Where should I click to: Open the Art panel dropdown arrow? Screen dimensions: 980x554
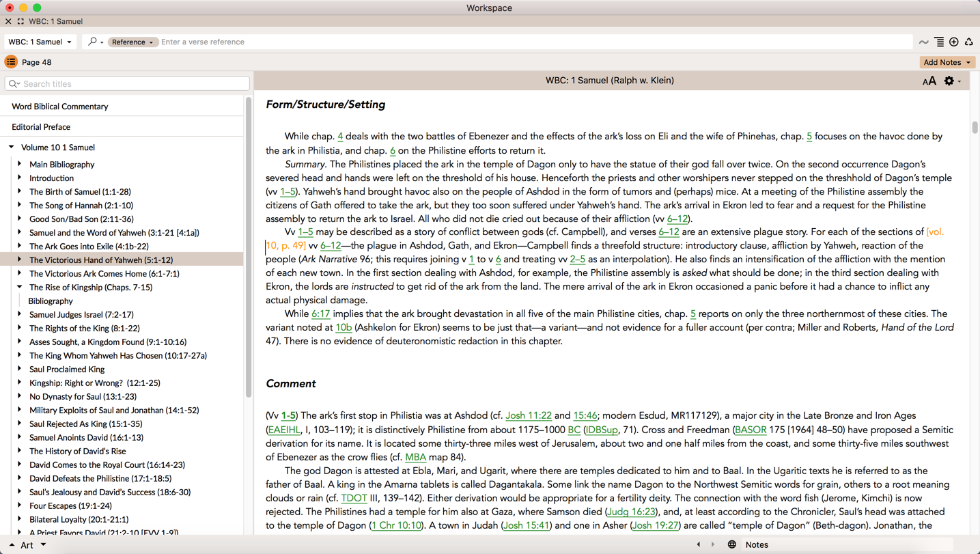(43, 545)
